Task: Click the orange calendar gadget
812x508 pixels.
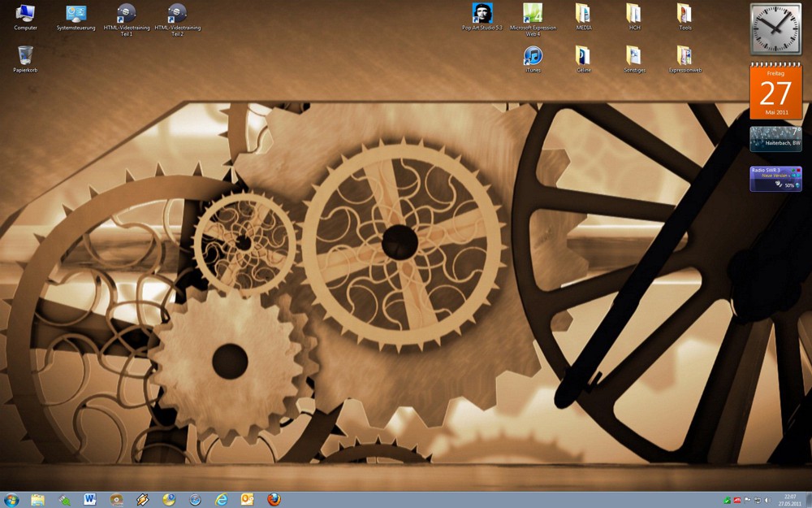Action: [x=775, y=93]
